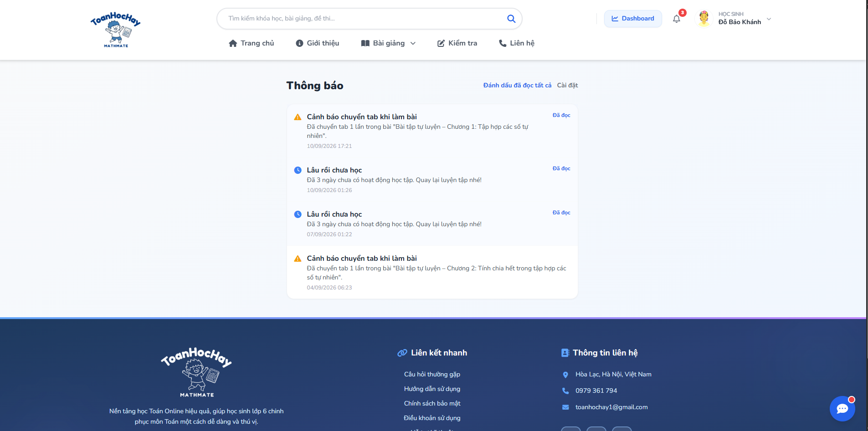Click the email envelope icon

click(565, 407)
